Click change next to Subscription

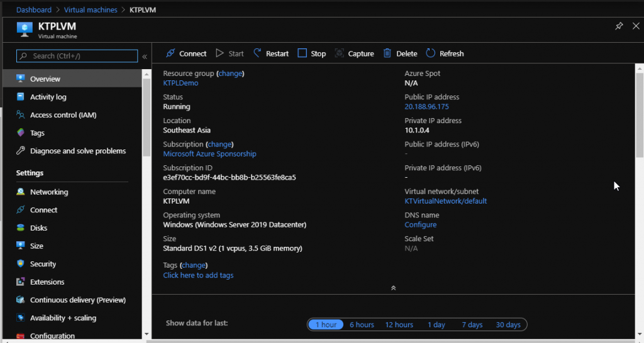[219, 144]
